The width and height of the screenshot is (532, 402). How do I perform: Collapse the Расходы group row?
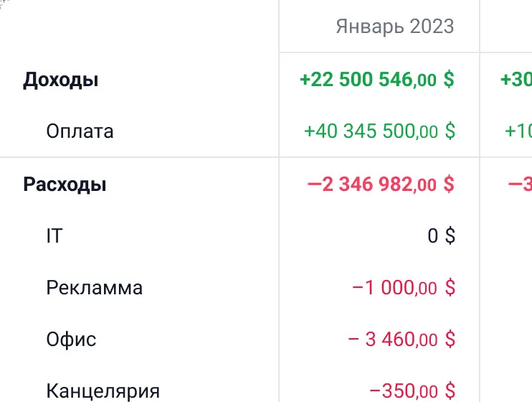(x=65, y=184)
